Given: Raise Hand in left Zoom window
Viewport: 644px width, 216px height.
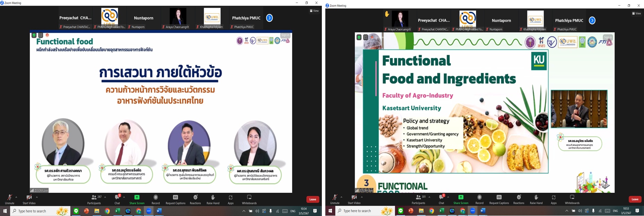Looking at the screenshot, I should point(213,199).
